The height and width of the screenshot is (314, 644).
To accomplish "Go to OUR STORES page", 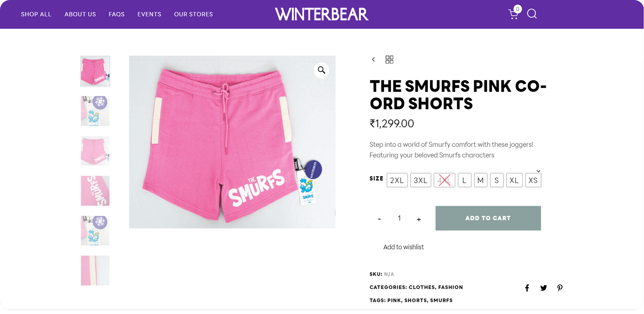I will point(193,14).
